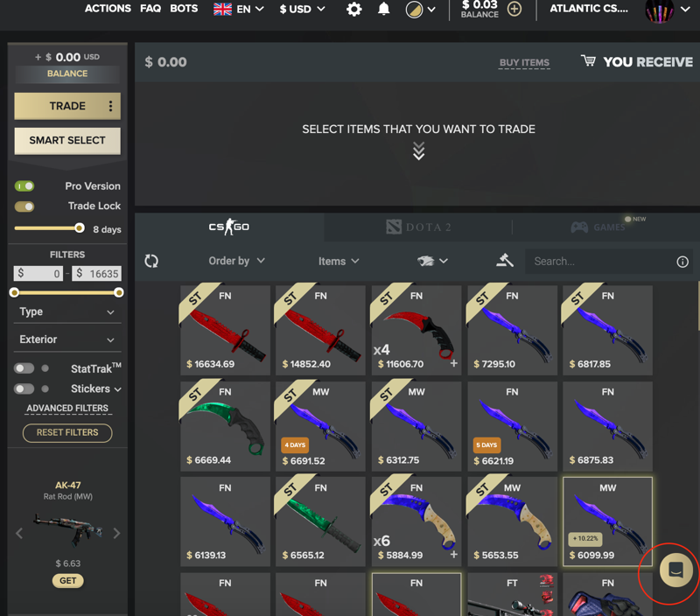
Task: Add funds with the plus balance icon
Action: (514, 9)
